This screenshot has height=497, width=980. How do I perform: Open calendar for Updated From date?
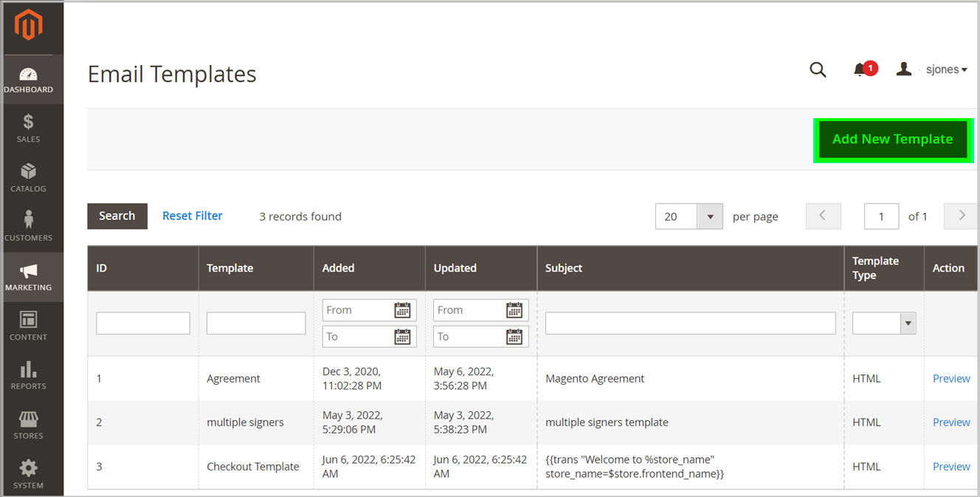coord(514,310)
